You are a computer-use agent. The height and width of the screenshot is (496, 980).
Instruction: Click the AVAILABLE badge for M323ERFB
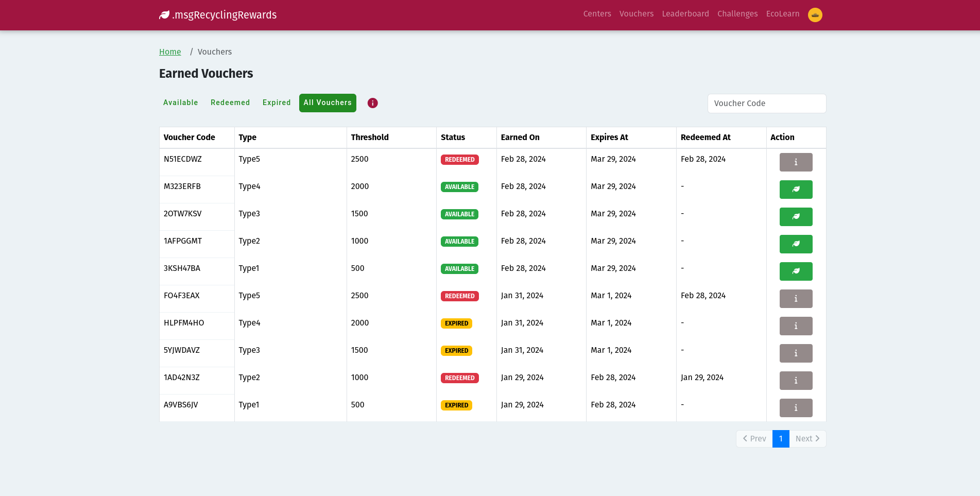(459, 187)
